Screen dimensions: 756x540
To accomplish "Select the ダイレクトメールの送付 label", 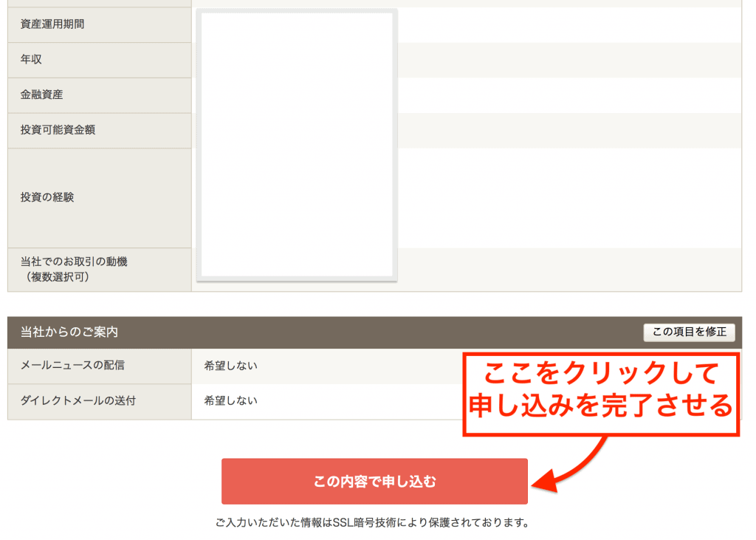I will [x=78, y=400].
